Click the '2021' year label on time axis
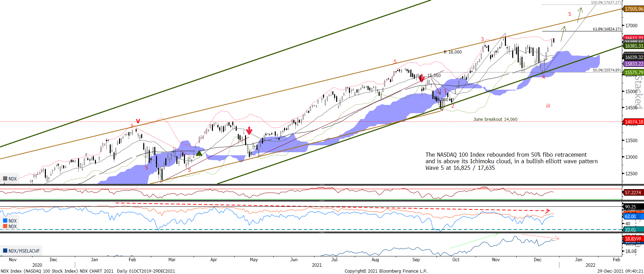 [x=316, y=265]
